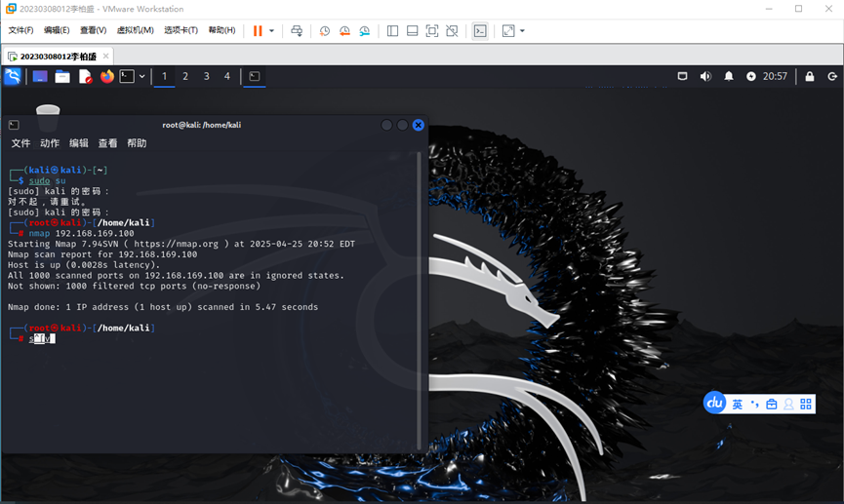This screenshot has height=504, width=844.
Task: Click the https://nmap.org link in terminal
Action: pyautogui.click(x=177, y=244)
